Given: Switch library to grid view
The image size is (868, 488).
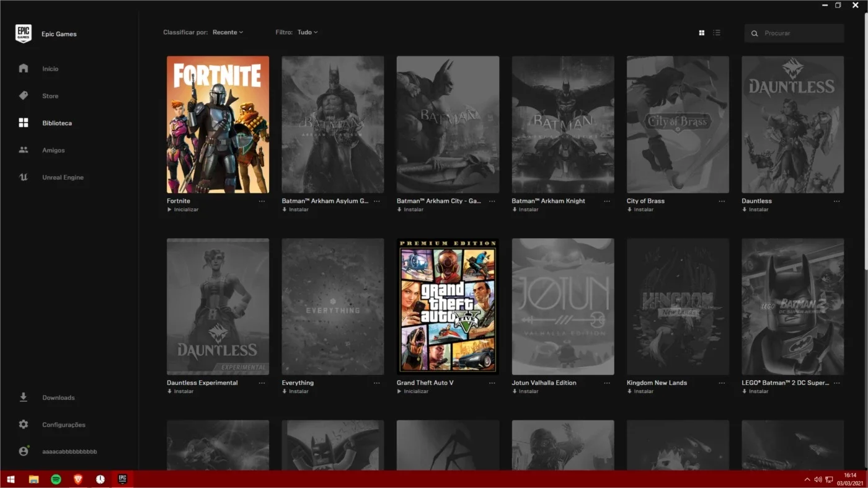Looking at the screenshot, I should tap(701, 33).
